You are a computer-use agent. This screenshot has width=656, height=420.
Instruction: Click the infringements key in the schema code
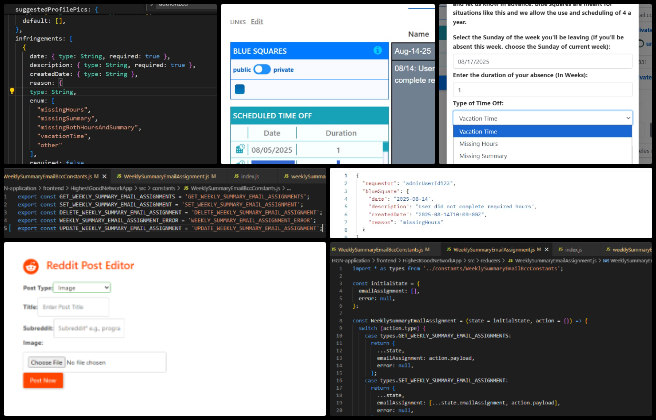tap(40, 38)
